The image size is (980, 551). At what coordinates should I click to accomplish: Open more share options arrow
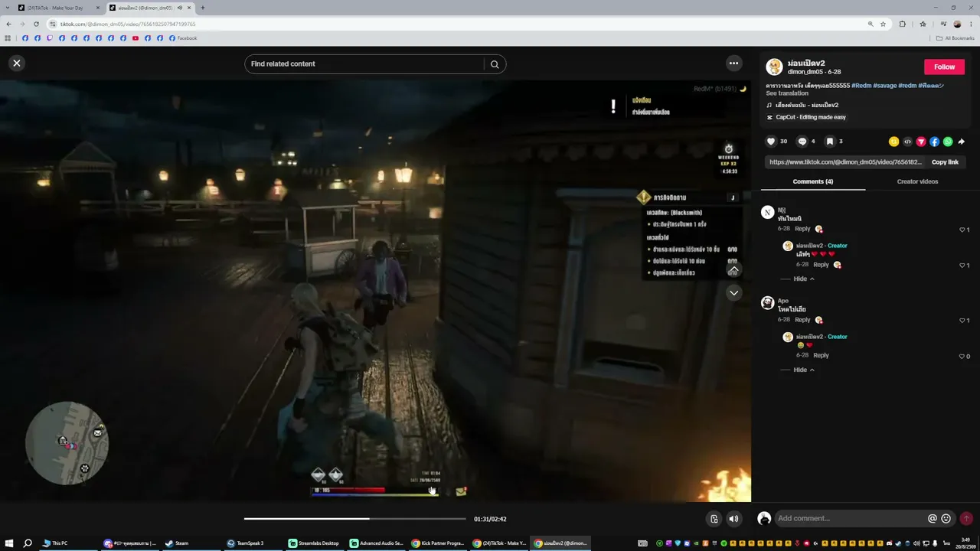pyautogui.click(x=962, y=142)
